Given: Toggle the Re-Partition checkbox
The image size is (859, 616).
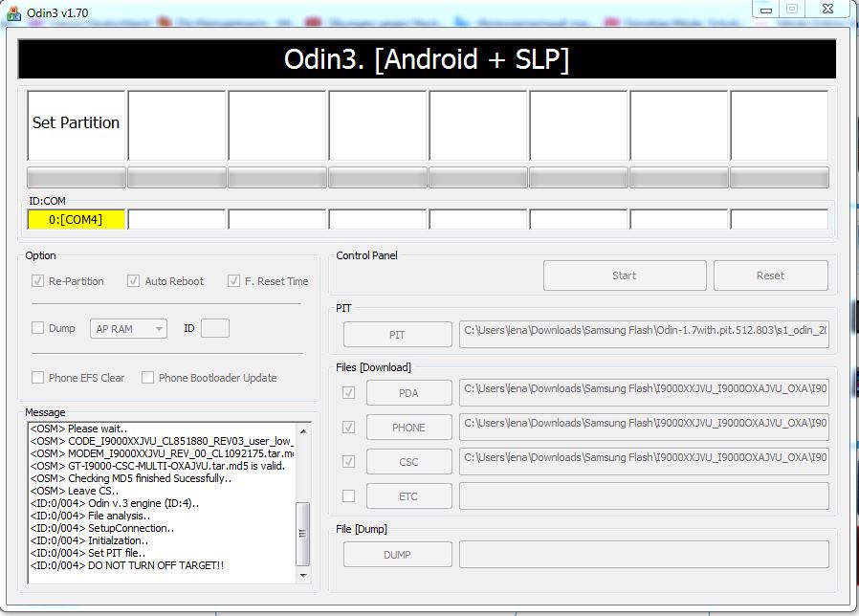Looking at the screenshot, I should point(38,281).
